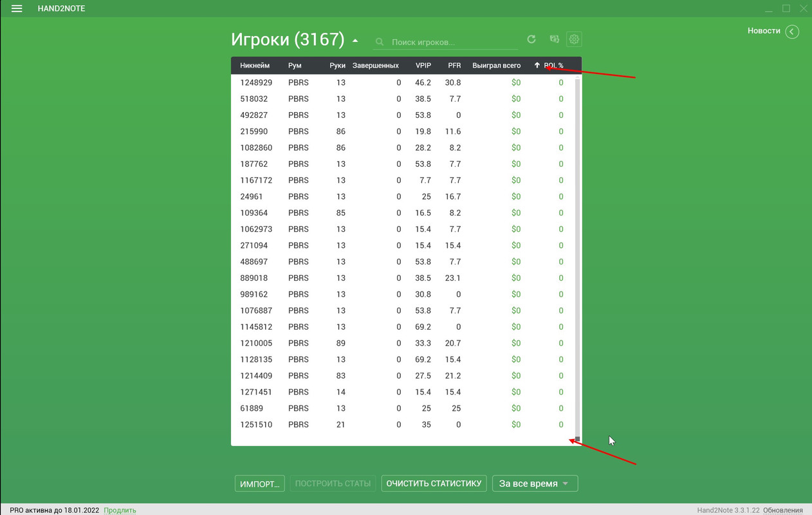Click the search magnifier icon
The height and width of the screenshot is (515, 812).
380,42
